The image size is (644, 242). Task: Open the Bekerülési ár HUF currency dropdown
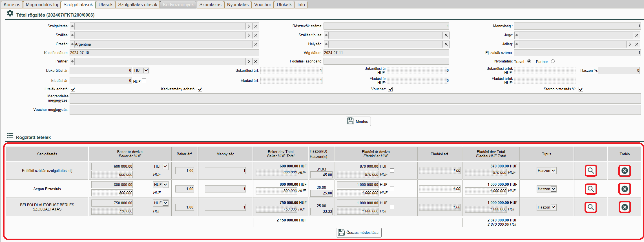click(146, 70)
